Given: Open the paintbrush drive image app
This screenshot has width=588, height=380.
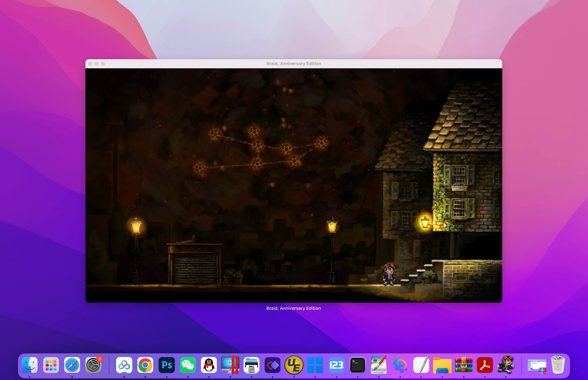Looking at the screenshot, I should coord(379,365).
